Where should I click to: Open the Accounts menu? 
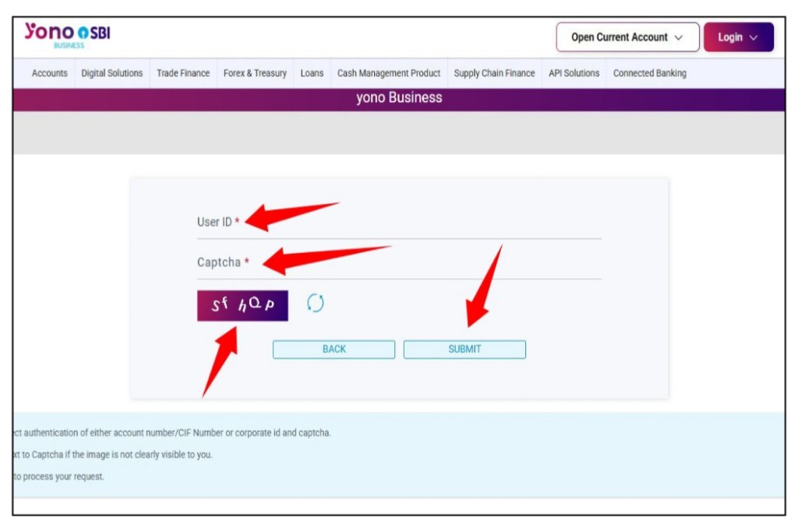coord(49,73)
